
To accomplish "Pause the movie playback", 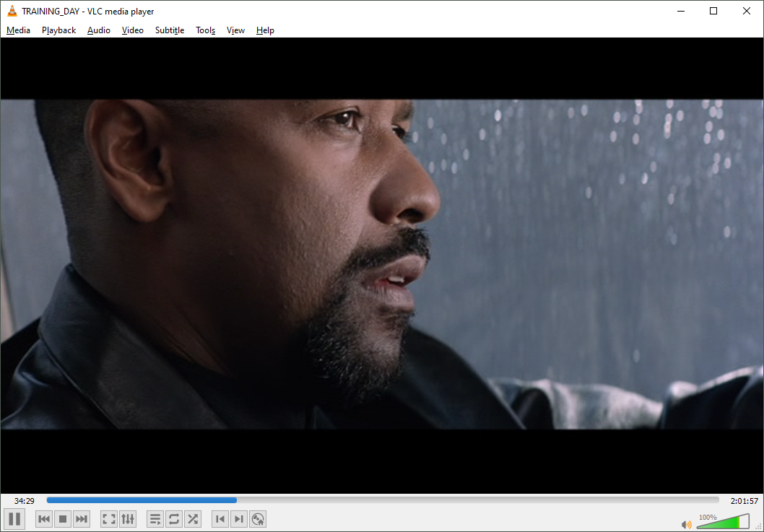I will coord(14,519).
